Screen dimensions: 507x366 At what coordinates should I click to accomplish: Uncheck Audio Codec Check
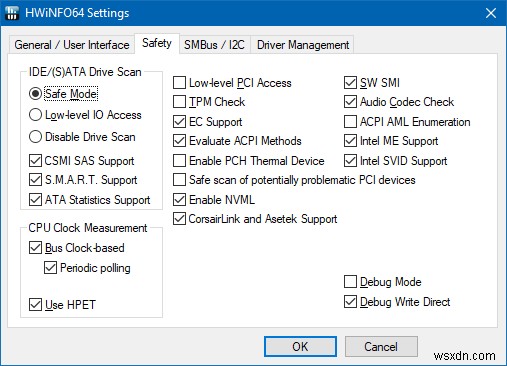pyautogui.click(x=350, y=102)
